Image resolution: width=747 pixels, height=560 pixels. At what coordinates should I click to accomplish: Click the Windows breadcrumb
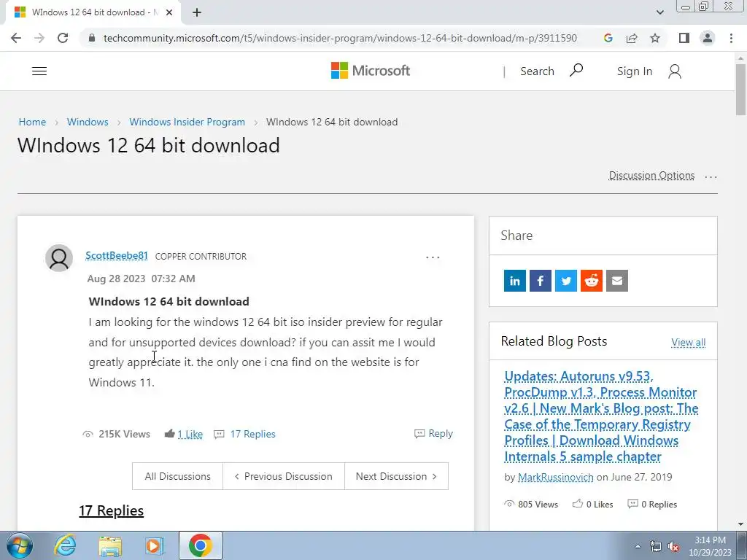[x=88, y=122]
